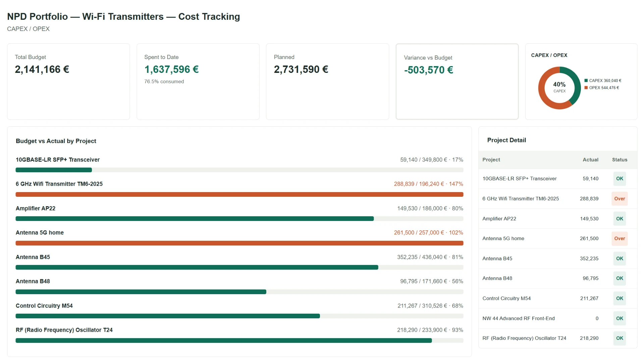
Task: Click the RF Oscillator T24 progress bar
Action: [239, 341]
